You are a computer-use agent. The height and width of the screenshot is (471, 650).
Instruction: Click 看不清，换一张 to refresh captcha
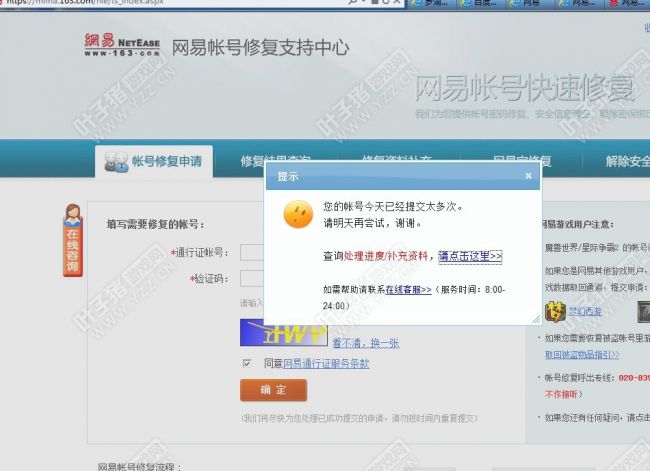pyautogui.click(x=365, y=342)
